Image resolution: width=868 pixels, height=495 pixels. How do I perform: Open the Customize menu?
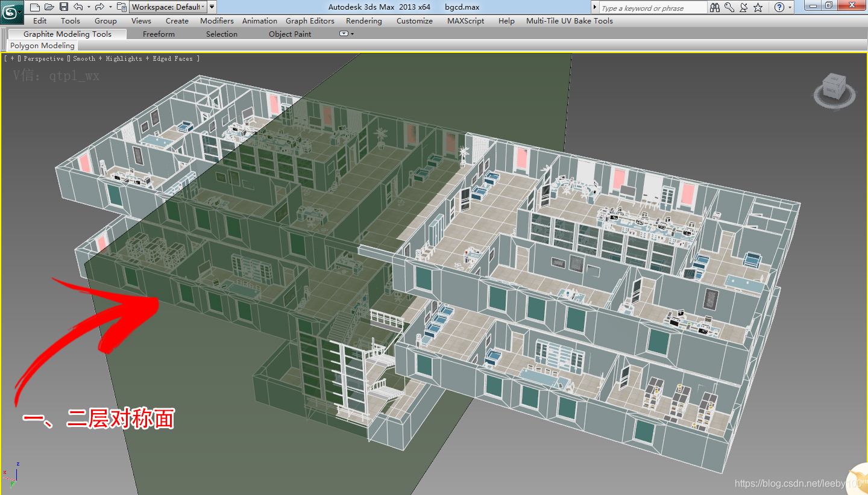tap(415, 20)
